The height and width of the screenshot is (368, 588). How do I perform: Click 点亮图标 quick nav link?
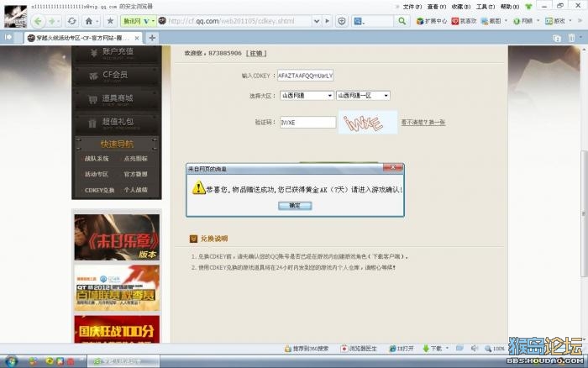(x=135, y=159)
